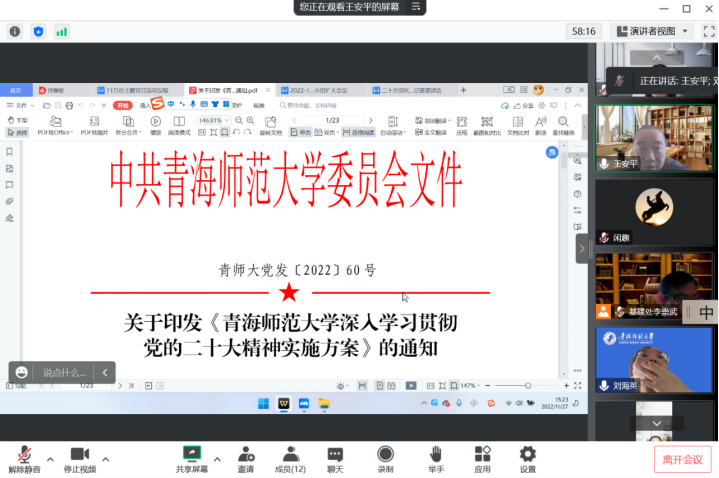Open the screen-viewing banner options menu
The image size is (719, 478).
[x=416, y=6]
